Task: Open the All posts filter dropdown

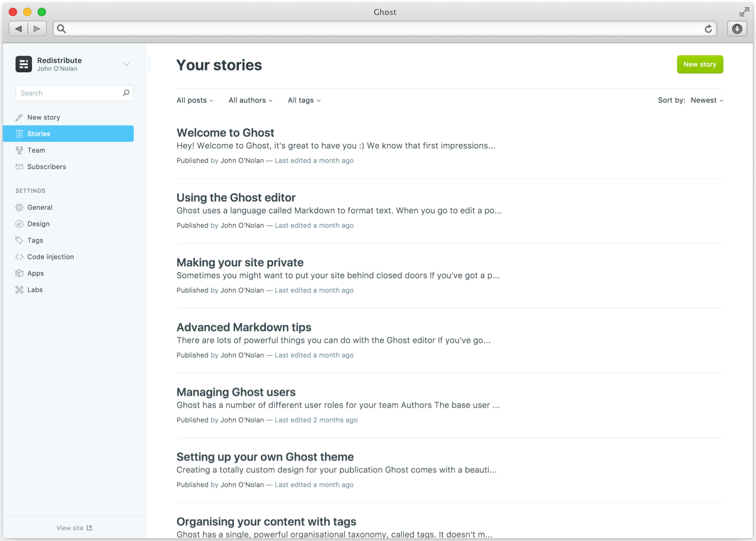Action: click(195, 100)
